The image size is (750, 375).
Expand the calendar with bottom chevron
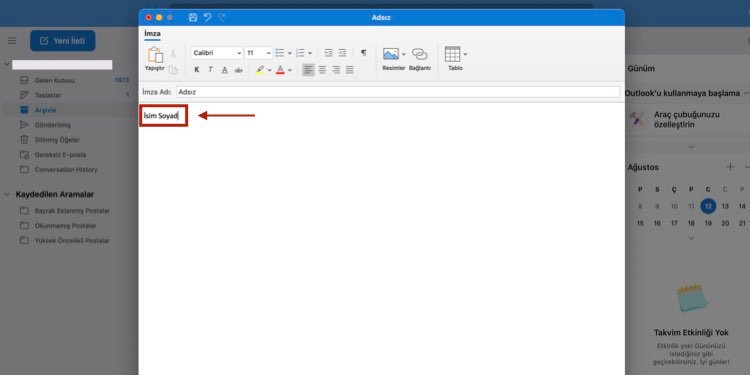coord(691,238)
